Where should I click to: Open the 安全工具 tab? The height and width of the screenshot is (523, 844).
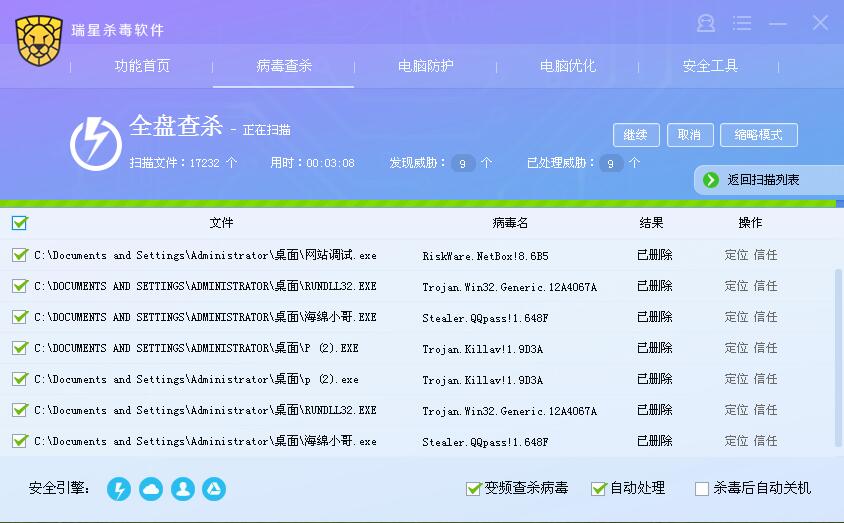710,66
